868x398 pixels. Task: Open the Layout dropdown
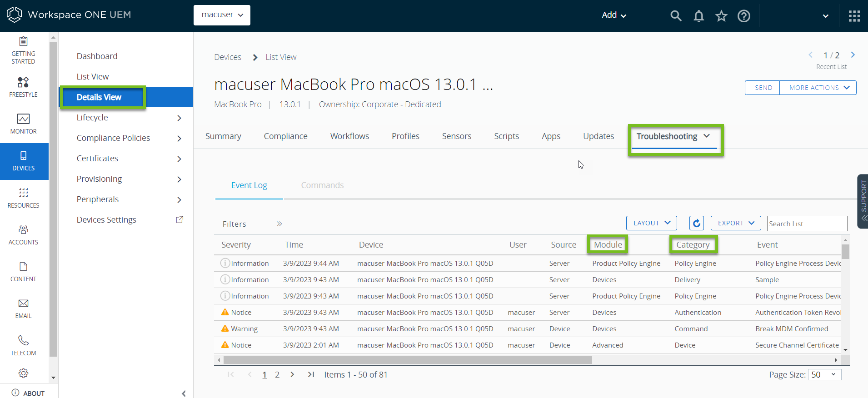tap(652, 223)
